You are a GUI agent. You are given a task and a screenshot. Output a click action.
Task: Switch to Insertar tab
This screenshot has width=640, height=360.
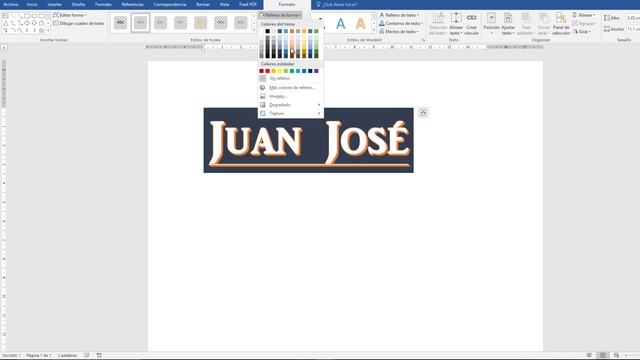click(54, 4)
